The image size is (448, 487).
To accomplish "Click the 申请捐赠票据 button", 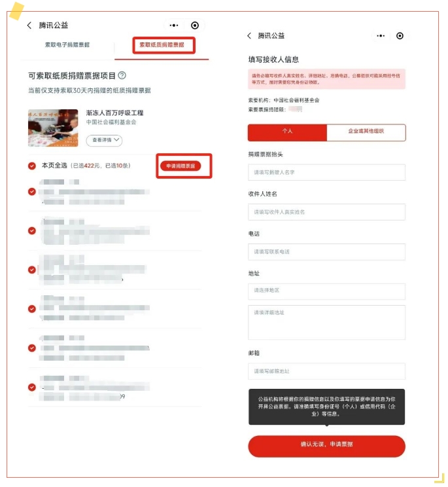I will click(181, 166).
